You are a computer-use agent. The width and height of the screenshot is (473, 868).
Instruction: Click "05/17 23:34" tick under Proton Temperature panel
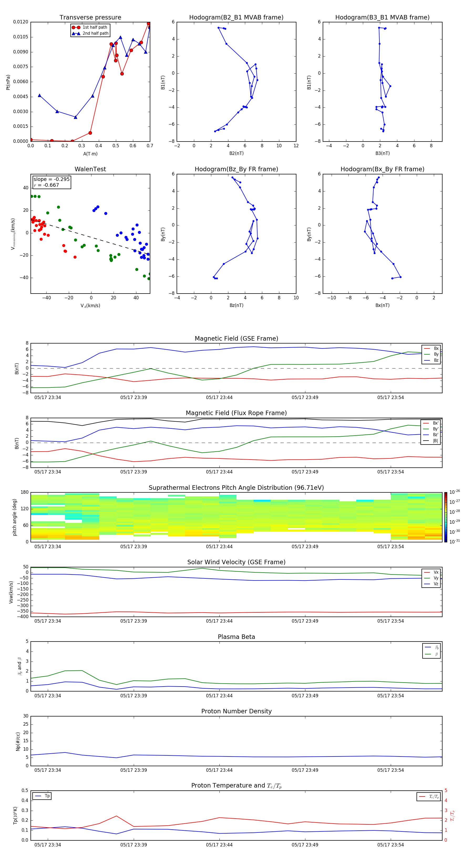(x=48, y=845)
